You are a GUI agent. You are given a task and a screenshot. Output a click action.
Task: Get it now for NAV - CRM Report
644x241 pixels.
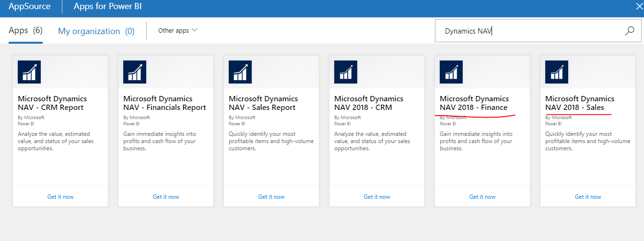[60, 197]
